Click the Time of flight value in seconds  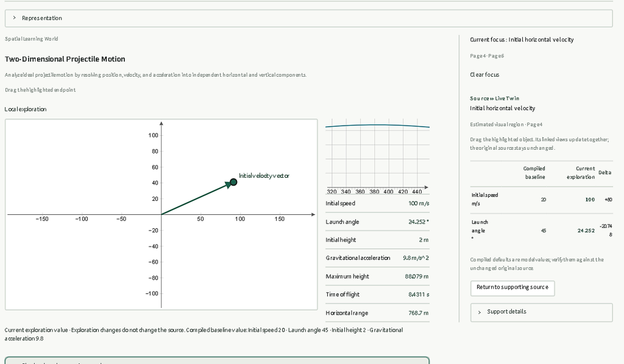419,295
